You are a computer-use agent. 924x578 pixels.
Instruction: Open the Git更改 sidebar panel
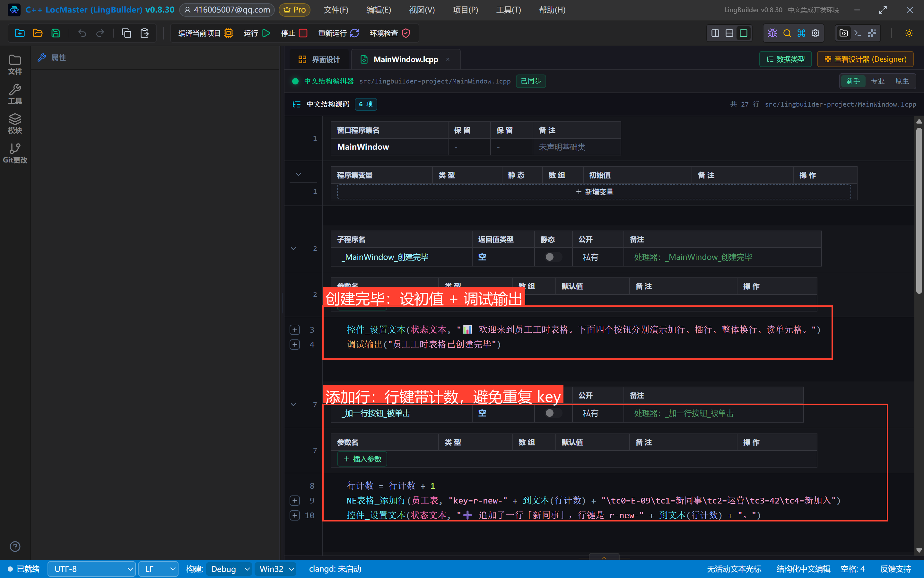pyautogui.click(x=15, y=153)
